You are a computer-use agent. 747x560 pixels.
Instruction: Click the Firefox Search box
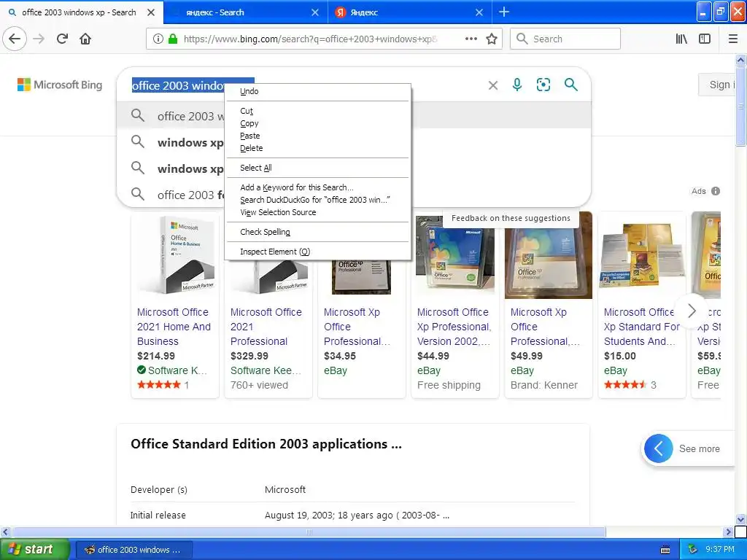click(565, 39)
